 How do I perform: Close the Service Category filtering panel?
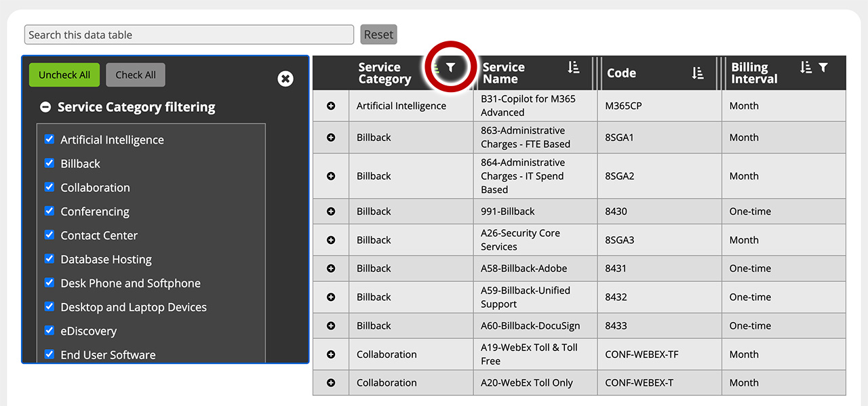point(285,79)
